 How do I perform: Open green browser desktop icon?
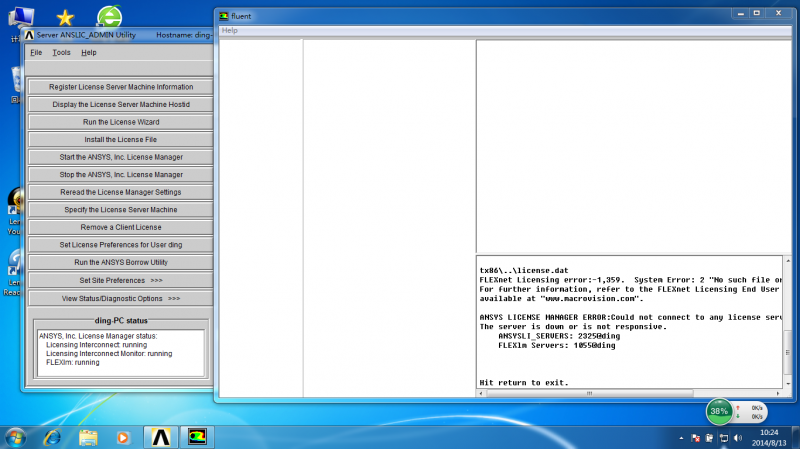coord(110,16)
